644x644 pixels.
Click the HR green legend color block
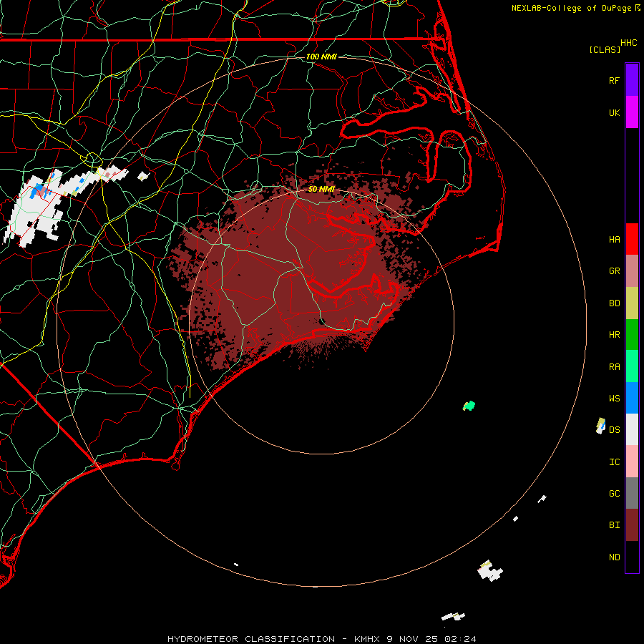(632, 335)
